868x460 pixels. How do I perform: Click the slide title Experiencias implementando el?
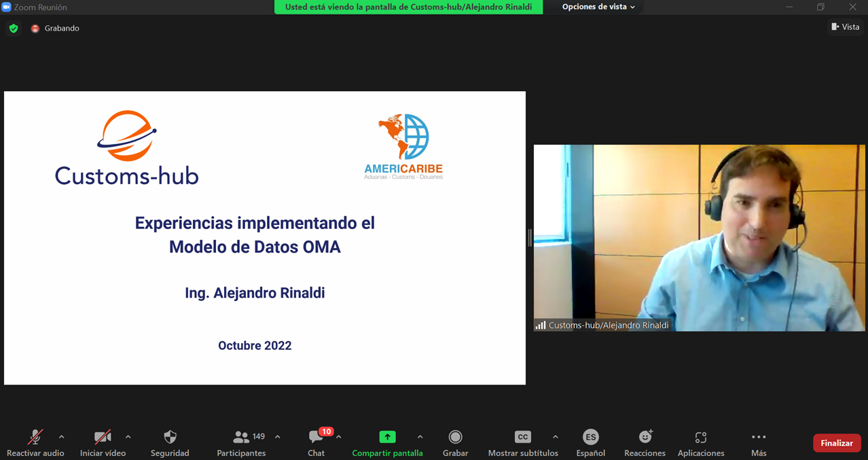pyautogui.click(x=255, y=223)
